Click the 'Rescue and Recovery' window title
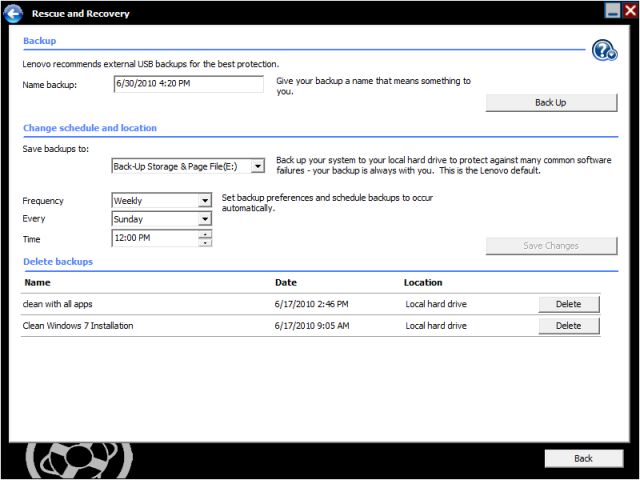Screen dimensions: 640x480 pyautogui.click(x=81, y=14)
